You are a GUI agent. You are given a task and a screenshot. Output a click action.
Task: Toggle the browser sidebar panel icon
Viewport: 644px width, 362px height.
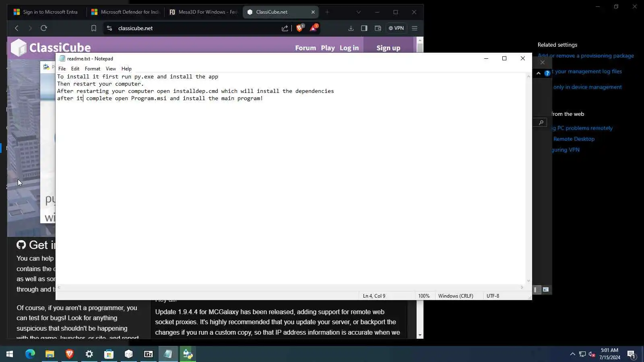(x=364, y=28)
